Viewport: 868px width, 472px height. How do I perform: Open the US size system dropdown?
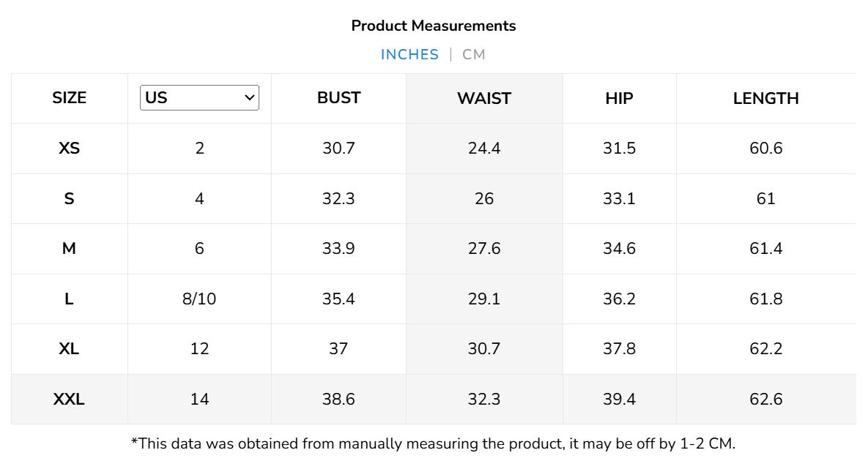pos(199,98)
